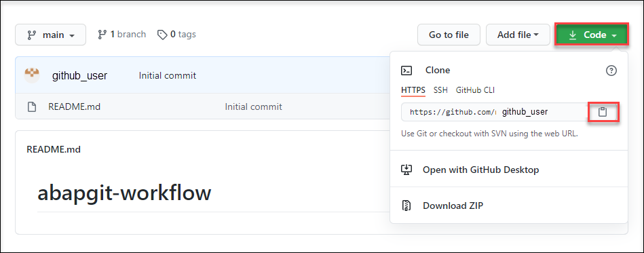View the 1 branch link
644x253 pixels.
point(121,35)
